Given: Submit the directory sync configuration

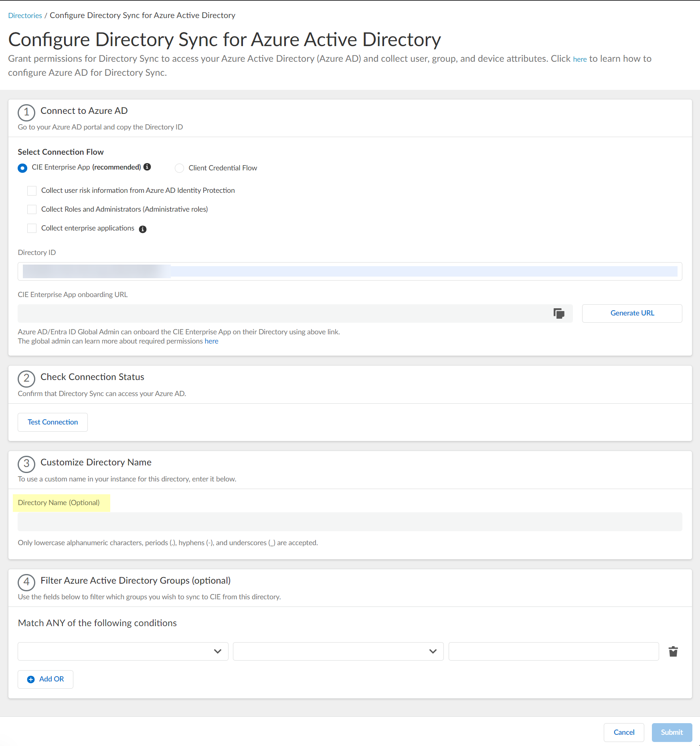Looking at the screenshot, I should [x=672, y=732].
